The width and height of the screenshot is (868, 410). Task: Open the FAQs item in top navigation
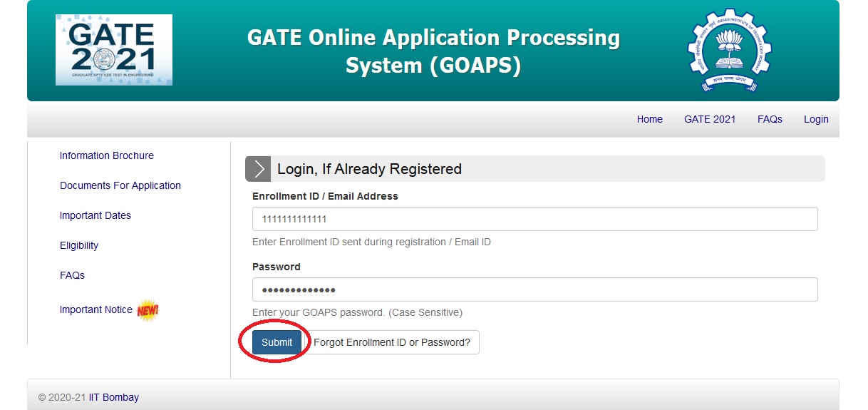click(x=770, y=119)
